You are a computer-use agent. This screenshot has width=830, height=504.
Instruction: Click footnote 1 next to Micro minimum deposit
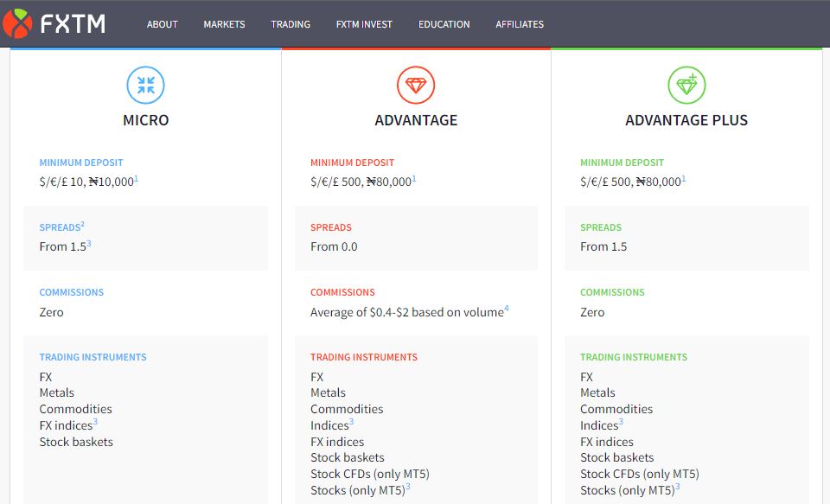(x=136, y=179)
